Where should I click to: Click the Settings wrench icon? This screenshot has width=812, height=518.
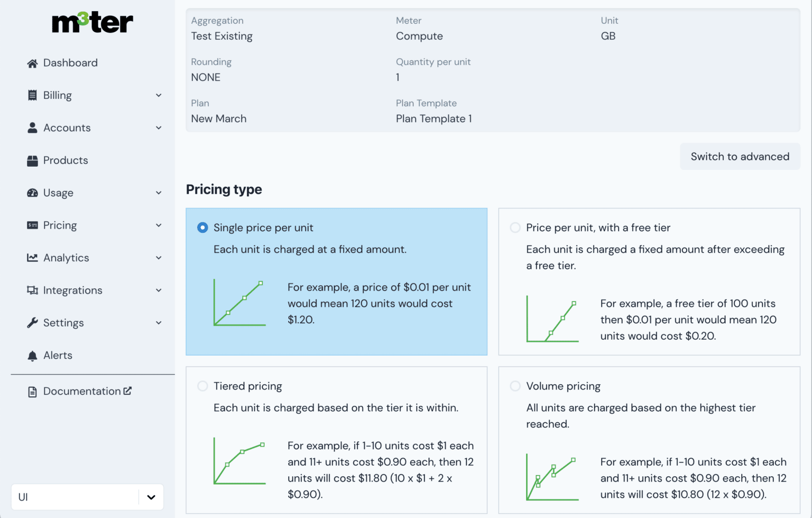coord(33,323)
